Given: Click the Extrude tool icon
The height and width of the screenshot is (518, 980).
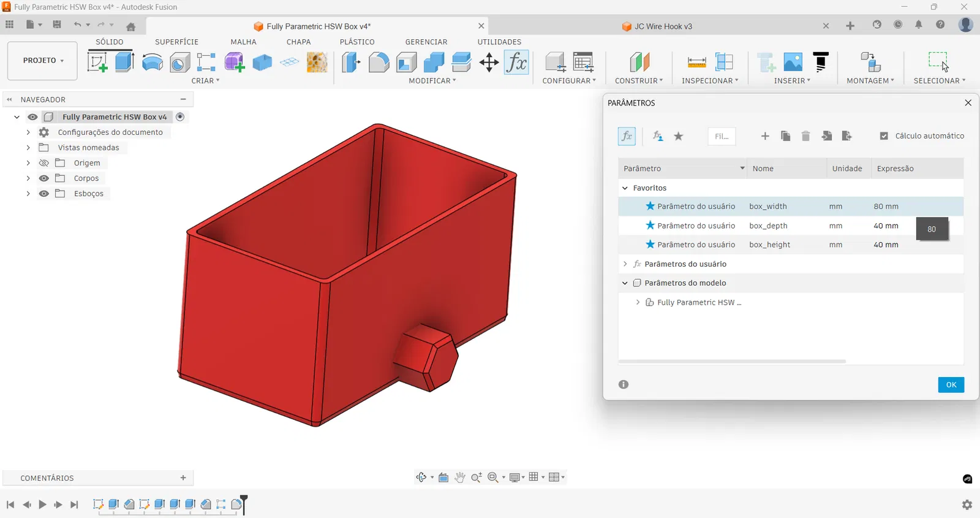Looking at the screenshot, I should click(124, 62).
